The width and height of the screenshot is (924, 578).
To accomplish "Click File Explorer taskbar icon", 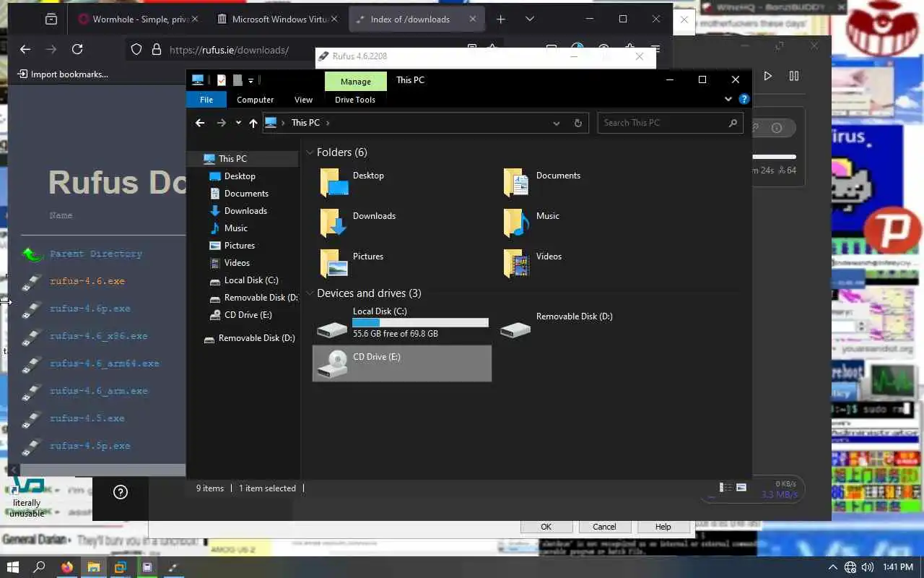I will (94, 567).
